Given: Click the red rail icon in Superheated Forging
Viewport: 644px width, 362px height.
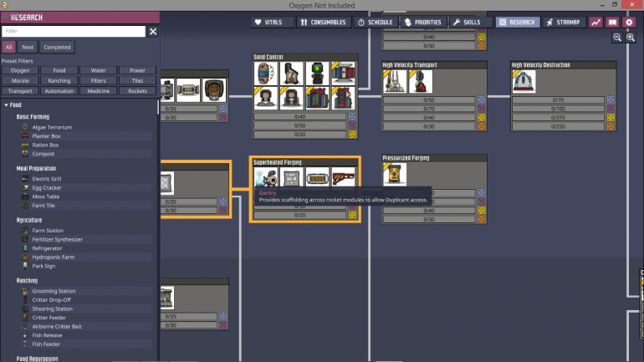Looking at the screenshot, I should point(343,178).
